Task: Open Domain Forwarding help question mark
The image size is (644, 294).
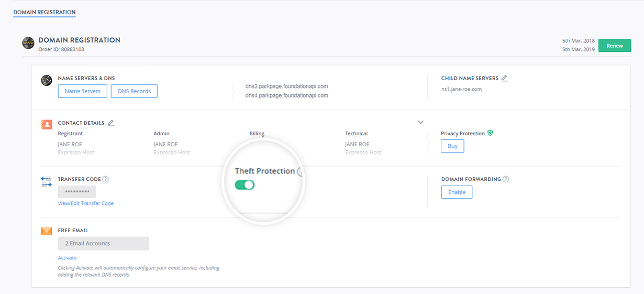Action: [506, 179]
